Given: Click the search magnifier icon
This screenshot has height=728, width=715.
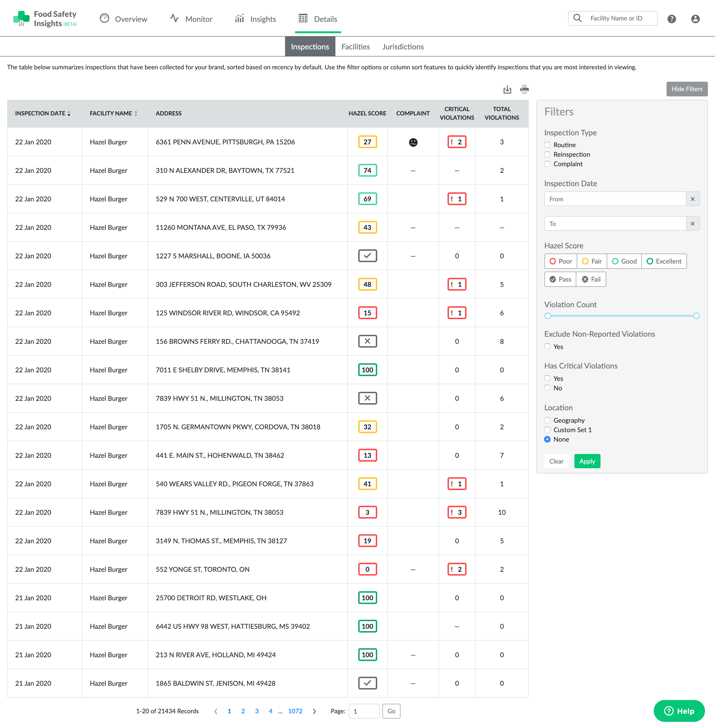Looking at the screenshot, I should [577, 18].
